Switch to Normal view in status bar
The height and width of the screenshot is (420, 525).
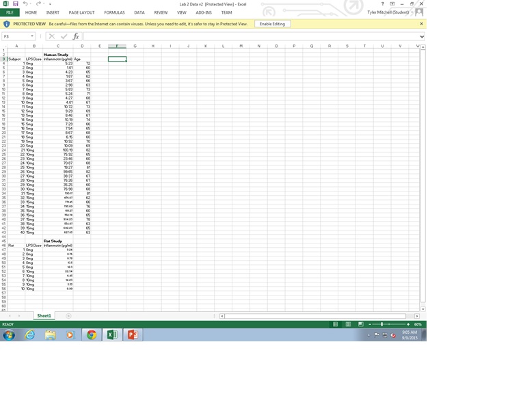(x=336, y=324)
